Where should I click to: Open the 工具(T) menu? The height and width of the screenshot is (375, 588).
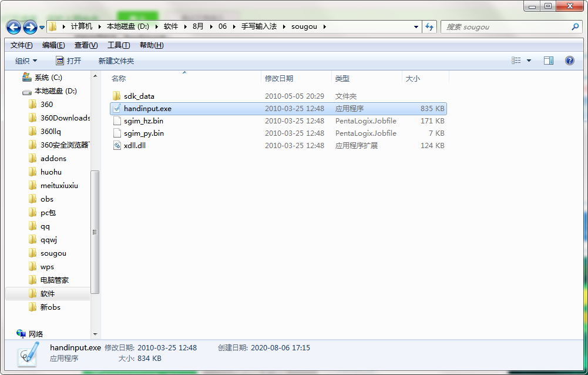coord(119,45)
